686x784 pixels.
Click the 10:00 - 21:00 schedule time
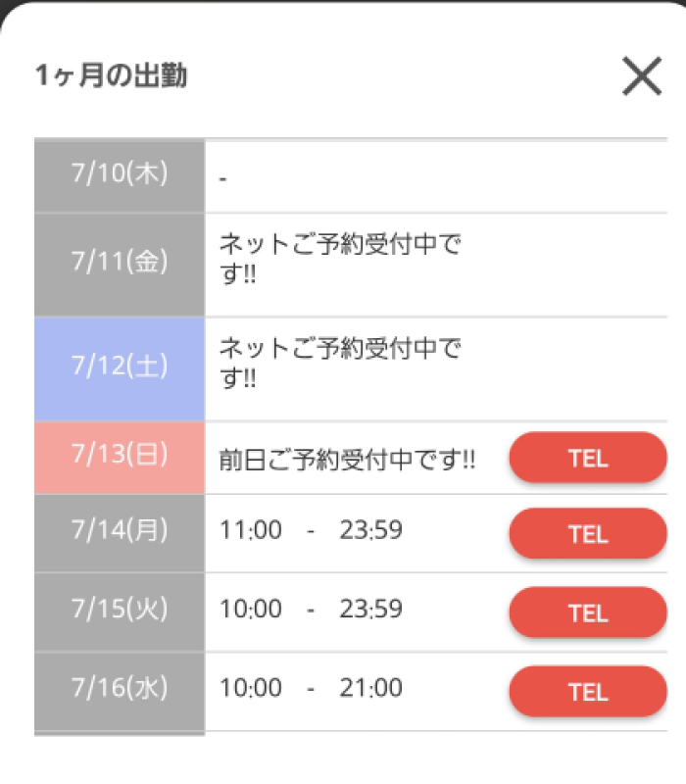point(311,688)
